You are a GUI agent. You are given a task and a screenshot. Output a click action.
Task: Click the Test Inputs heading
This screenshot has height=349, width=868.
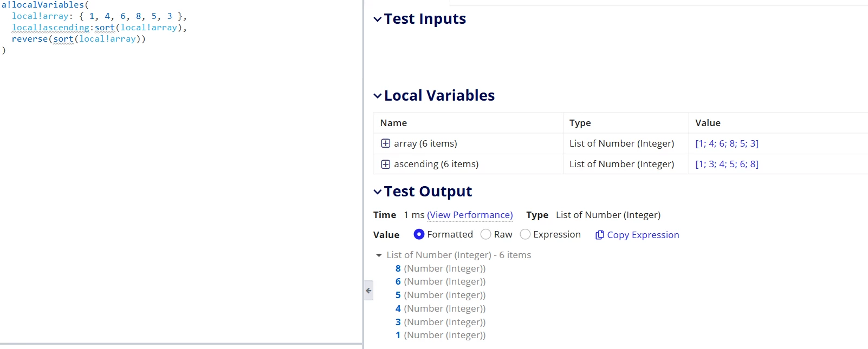(x=425, y=19)
